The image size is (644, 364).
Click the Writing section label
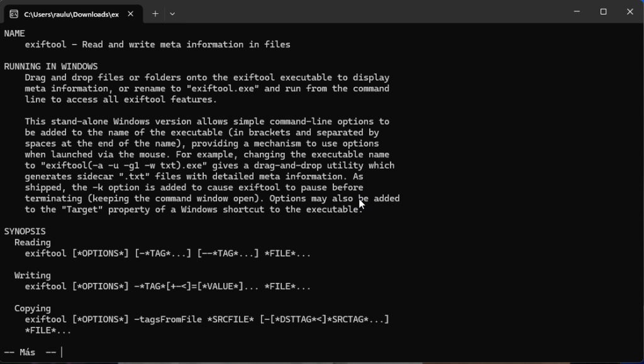[32, 275]
